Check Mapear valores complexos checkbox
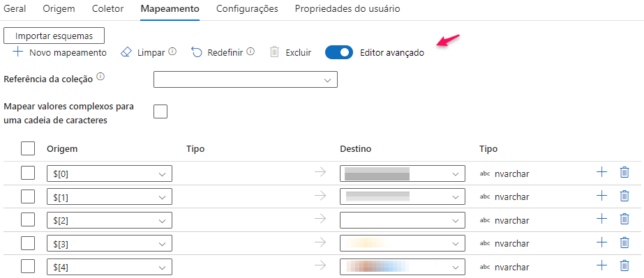 [x=160, y=111]
